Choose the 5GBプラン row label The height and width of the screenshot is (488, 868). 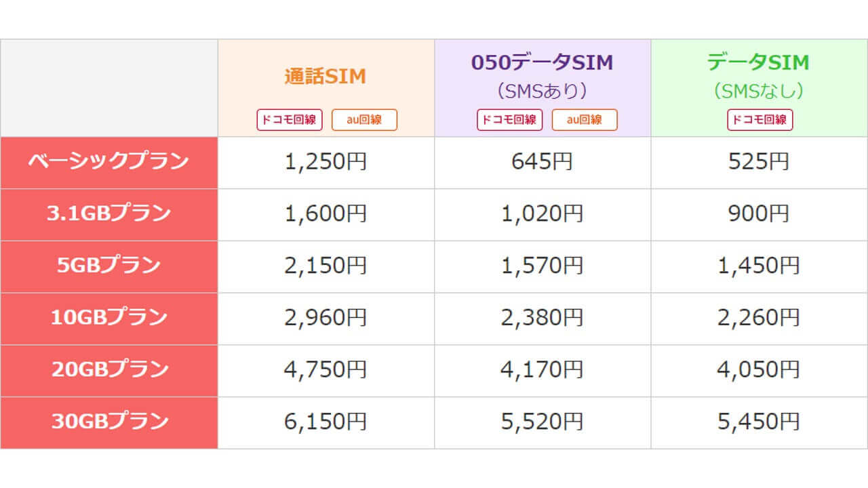pos(108,266)
